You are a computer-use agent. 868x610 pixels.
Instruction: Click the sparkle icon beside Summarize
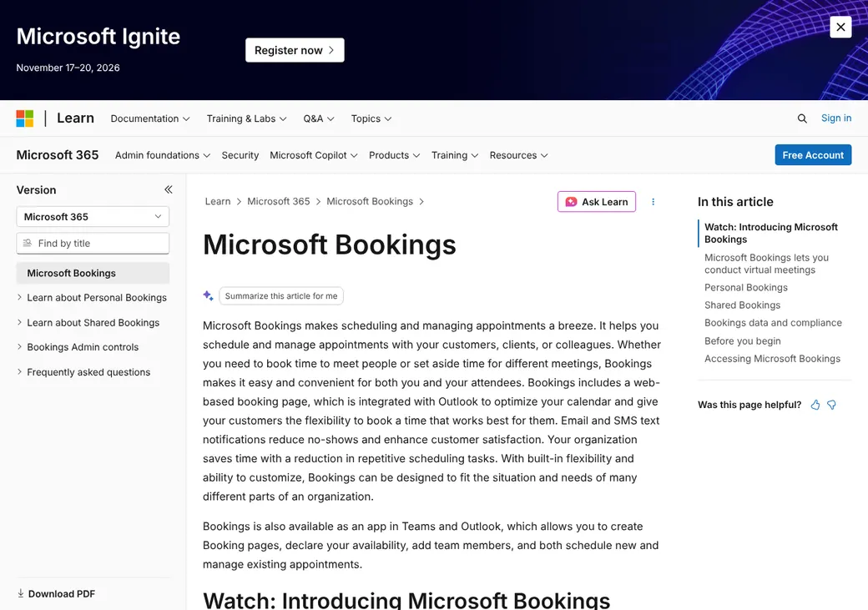(x=208, y=295)
